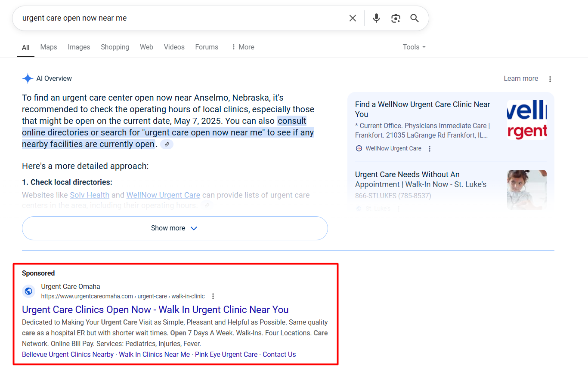Viewport: 588px width, 368px height.
Task: Click WellNow Urgent Care favicon
Action: 359,148
